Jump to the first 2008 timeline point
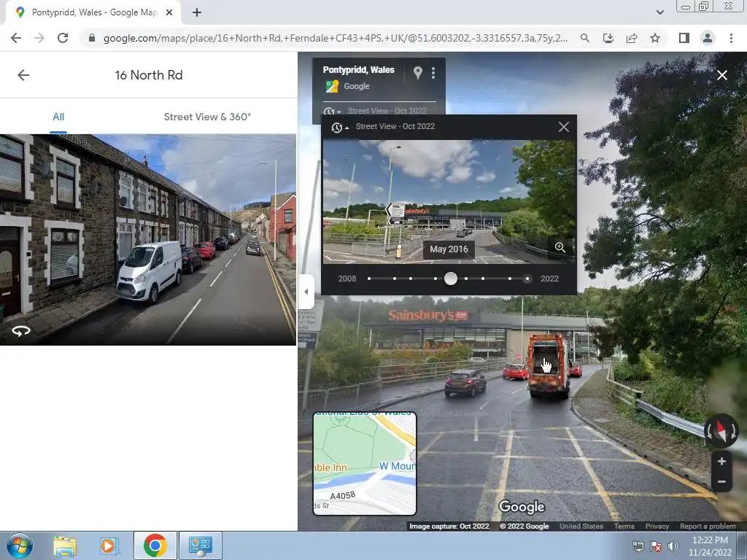Screen dimensions: 747x560 tap(369, 279)
